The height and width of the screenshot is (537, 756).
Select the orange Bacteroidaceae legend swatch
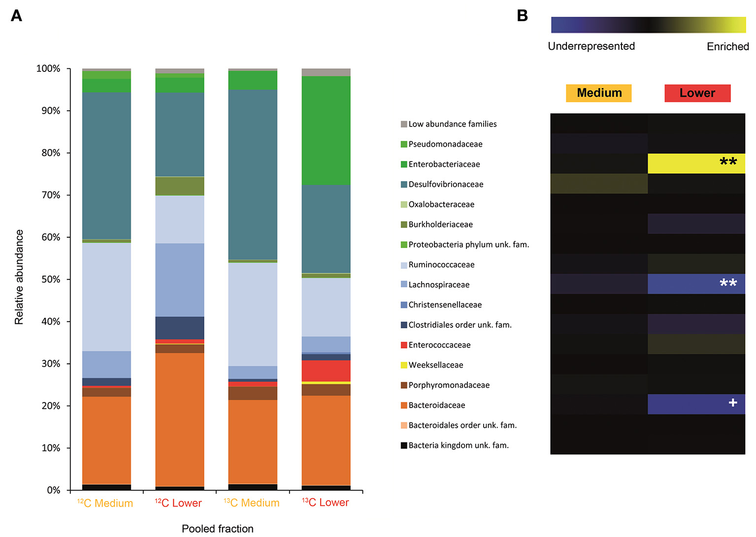(404, 406)
